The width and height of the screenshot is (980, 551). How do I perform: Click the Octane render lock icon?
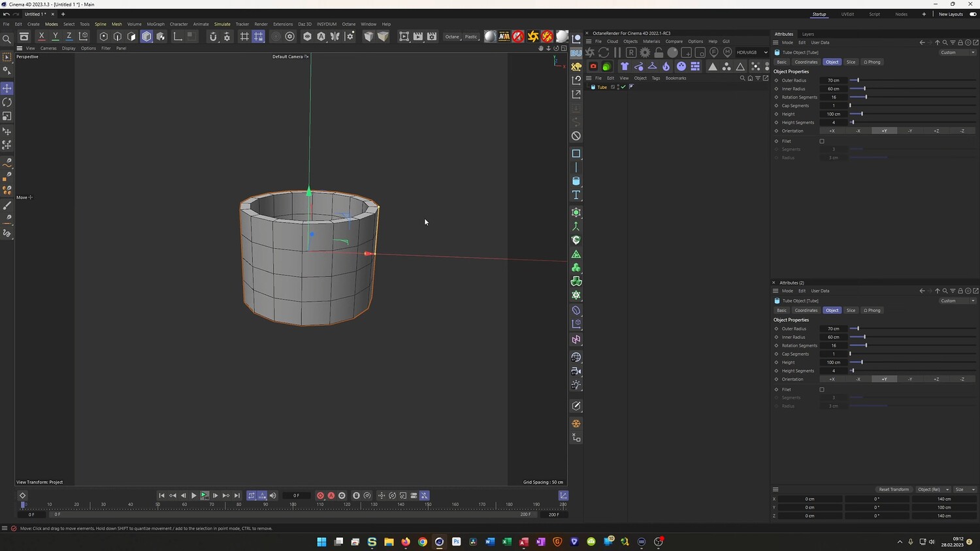click(659, 52)
